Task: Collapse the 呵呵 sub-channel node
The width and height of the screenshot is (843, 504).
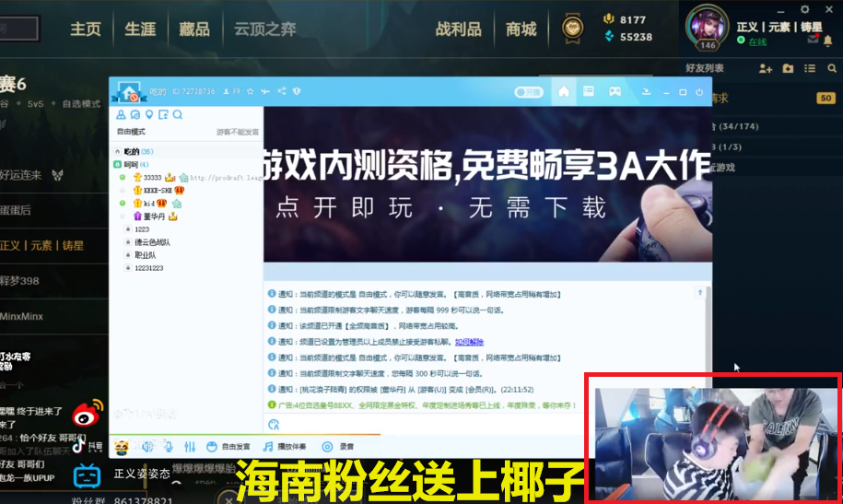Action: [x=118, y=165]
